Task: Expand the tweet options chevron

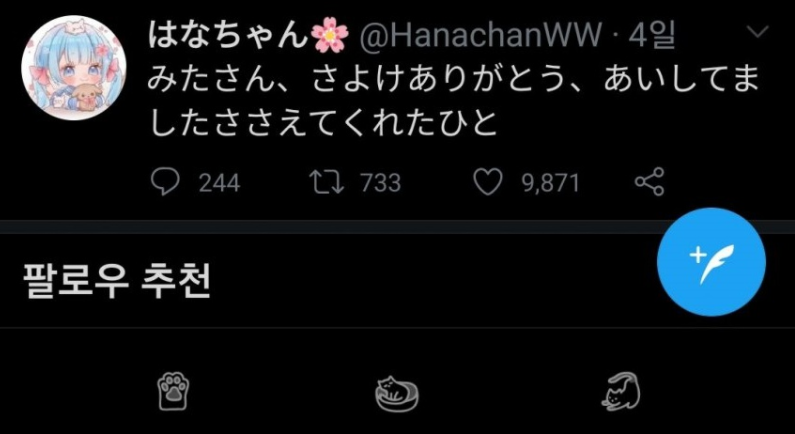Action: (759, 33)
